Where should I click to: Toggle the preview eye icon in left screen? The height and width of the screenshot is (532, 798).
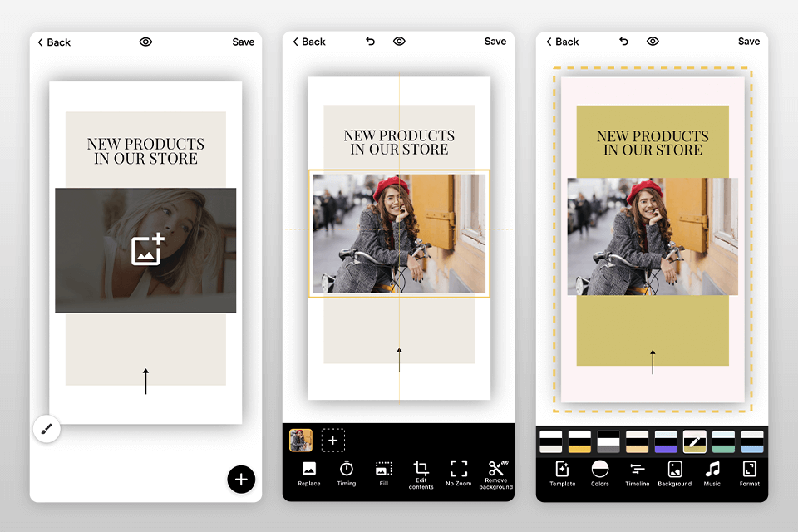pos(145,42)
